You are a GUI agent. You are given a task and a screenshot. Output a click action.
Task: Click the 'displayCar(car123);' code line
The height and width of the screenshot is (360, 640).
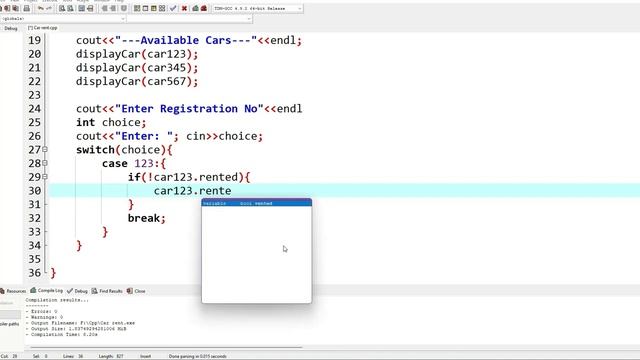coord(137,54)
